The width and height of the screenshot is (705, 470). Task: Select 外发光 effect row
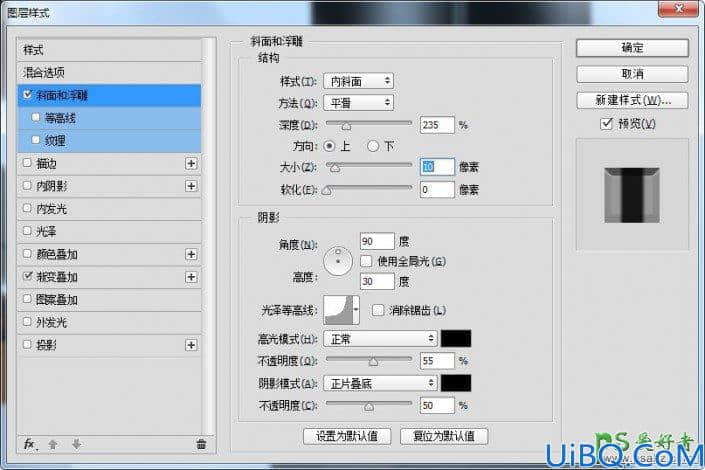110,322
